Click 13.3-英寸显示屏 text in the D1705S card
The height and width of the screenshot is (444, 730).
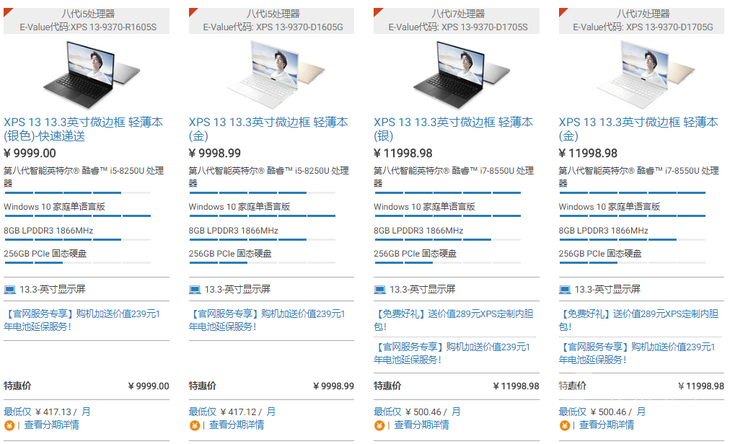(x=422, y=289)
